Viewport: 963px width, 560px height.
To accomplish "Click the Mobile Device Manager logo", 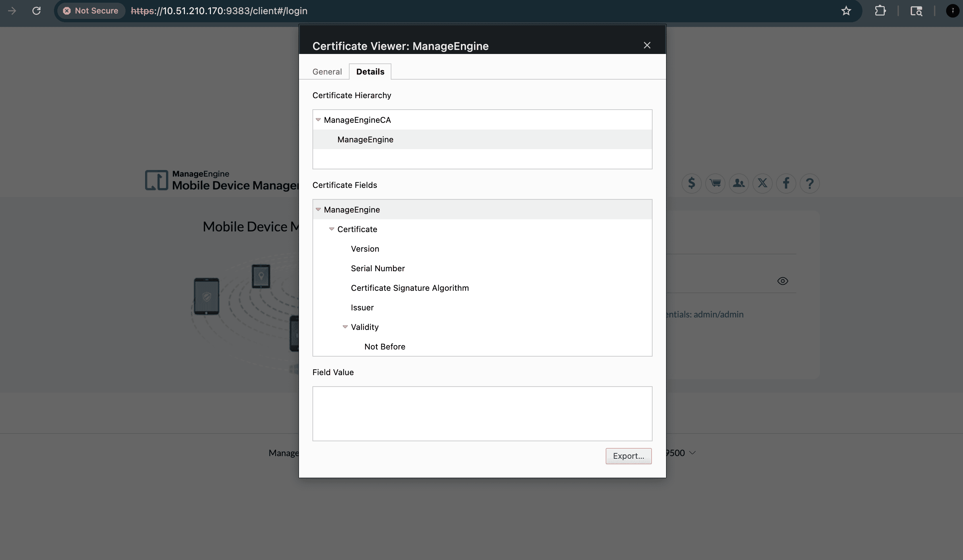I will pyautogui.click(x=222, y=180).
